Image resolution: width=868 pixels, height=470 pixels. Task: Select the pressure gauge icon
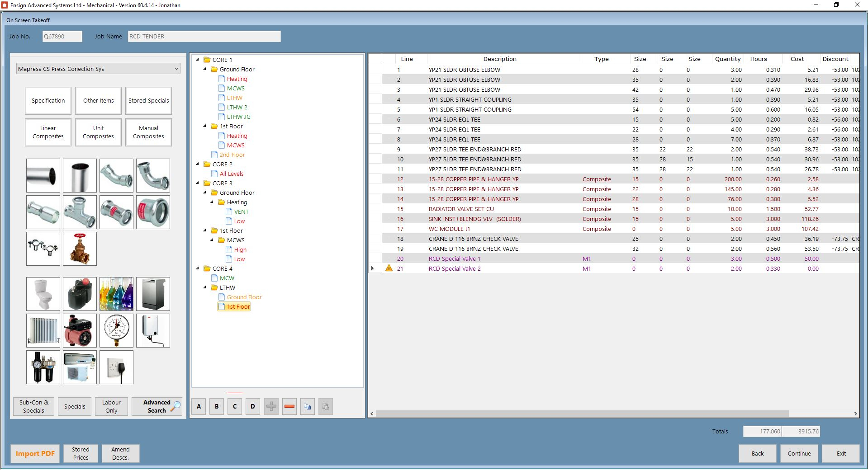116,330
